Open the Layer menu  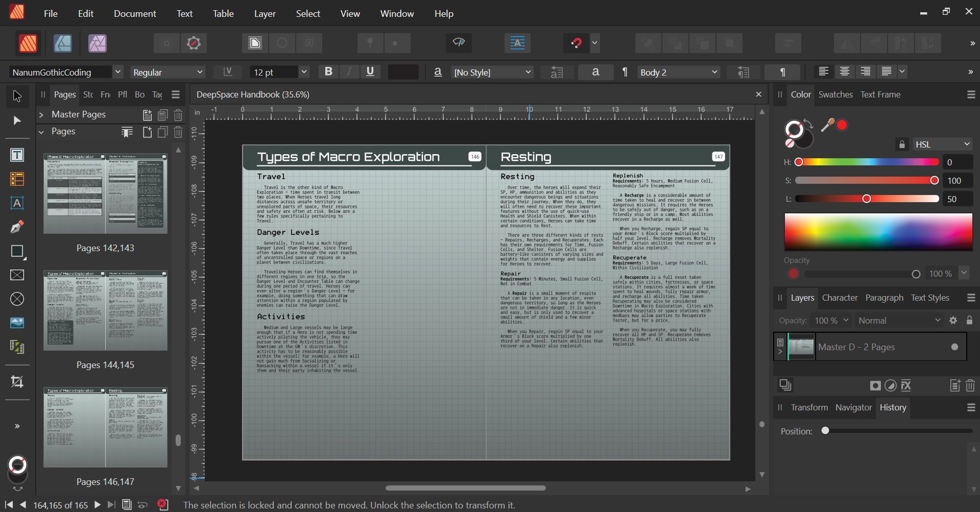coord(265,14)
